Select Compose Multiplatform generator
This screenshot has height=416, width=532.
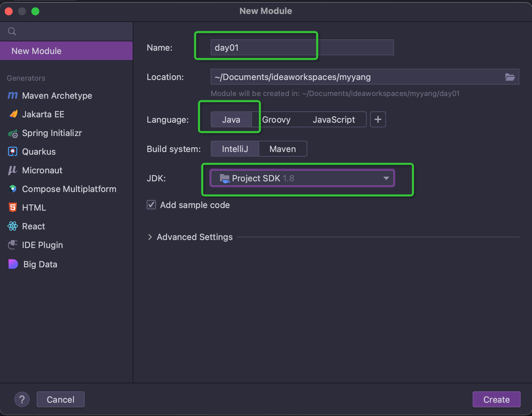tap(66, 189)
